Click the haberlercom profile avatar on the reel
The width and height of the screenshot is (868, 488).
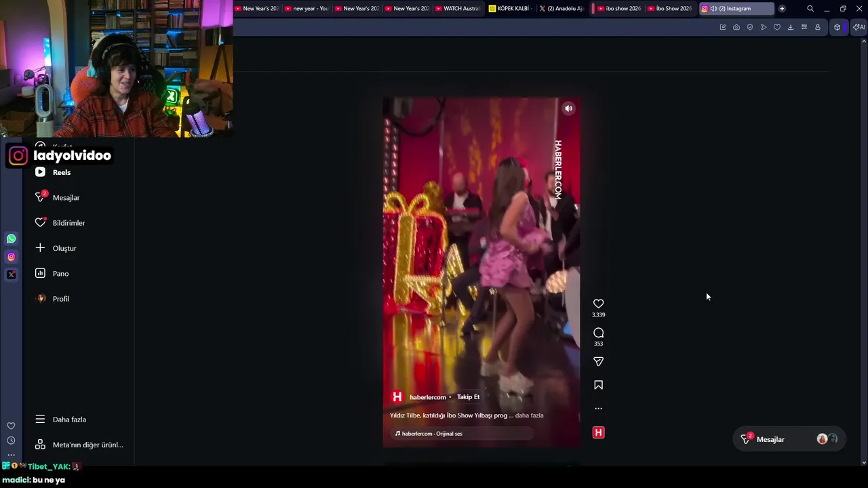click(x=397, y=397)
